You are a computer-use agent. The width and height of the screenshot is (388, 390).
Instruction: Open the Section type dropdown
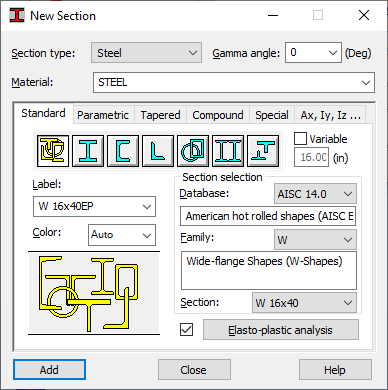point(146,53)
